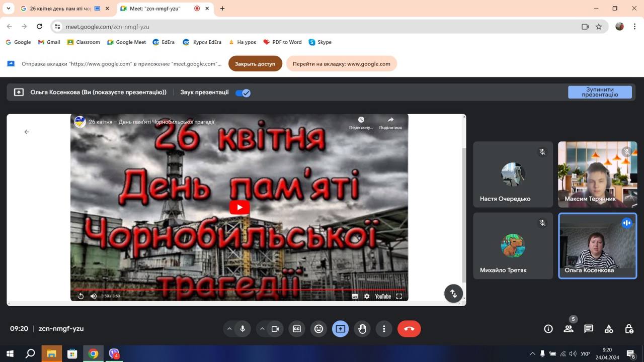Open host controls lock icon
Viewport: 644px width, 362px height.
(x=629, y=329)
